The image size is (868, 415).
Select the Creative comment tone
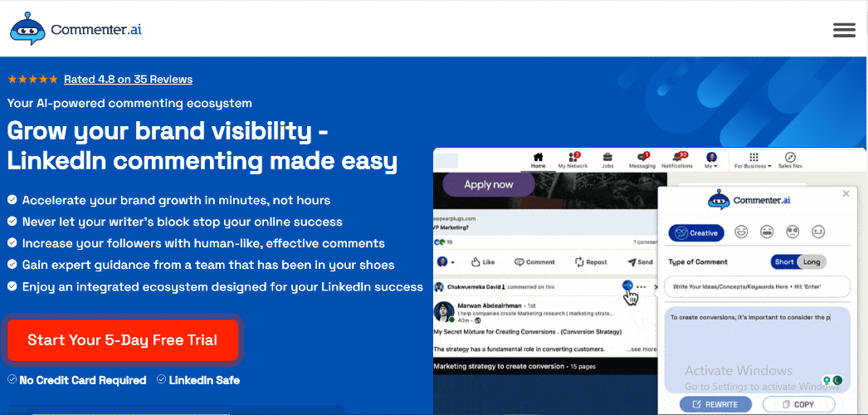pos(696,233)
